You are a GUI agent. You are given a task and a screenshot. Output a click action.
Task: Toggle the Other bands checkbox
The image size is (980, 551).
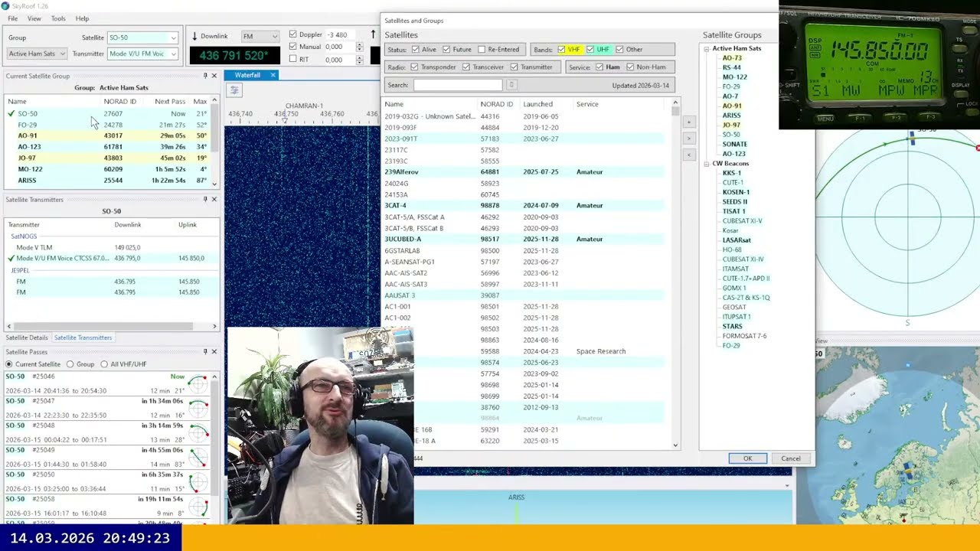click(x=619, y=50)
